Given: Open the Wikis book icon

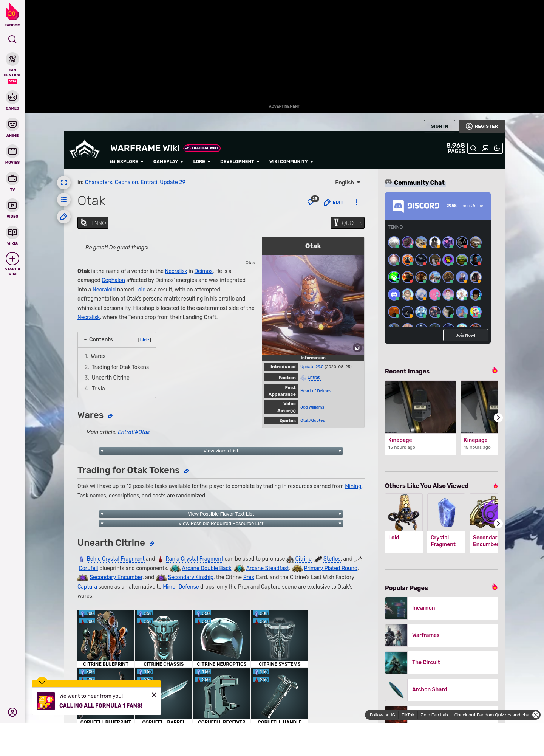Looking at the screenshot, I should (12, 232).
